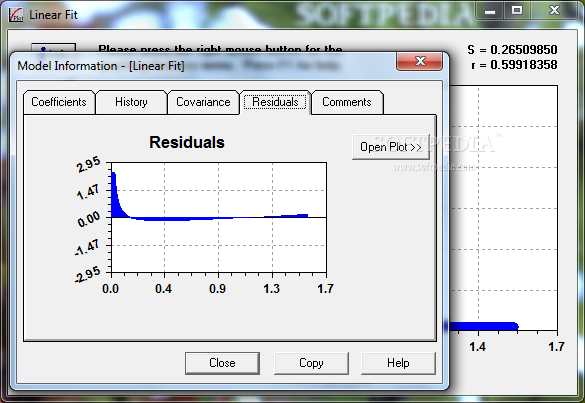
Task: Click the Open Plot >> button
Action: click(391, 147)
